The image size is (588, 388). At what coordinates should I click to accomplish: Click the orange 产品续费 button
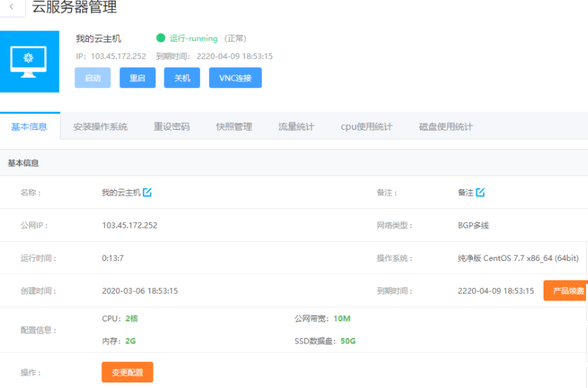click(566, 291)
